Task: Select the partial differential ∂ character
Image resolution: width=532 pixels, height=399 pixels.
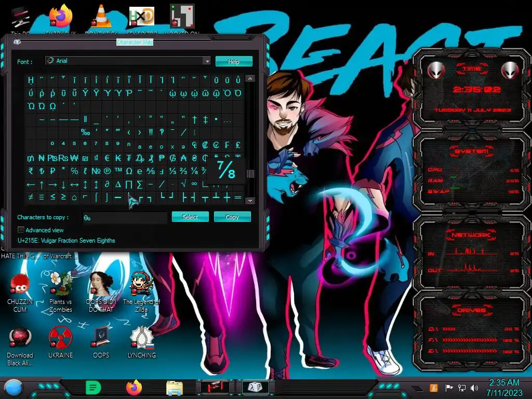Action: (107, 184)
